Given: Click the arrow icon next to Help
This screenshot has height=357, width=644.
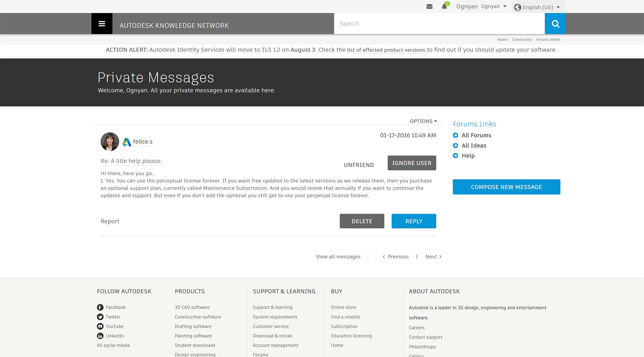Looking at the screenshot, I should tap(455, 156).
